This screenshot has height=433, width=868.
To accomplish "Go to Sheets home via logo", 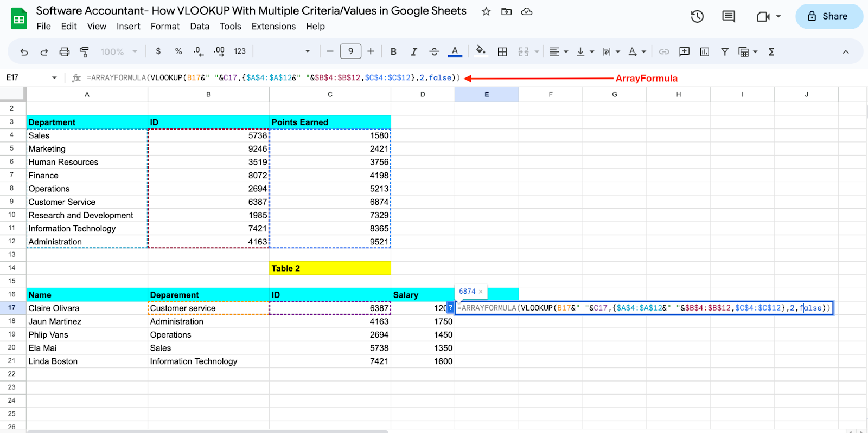I will pos(19,18).
